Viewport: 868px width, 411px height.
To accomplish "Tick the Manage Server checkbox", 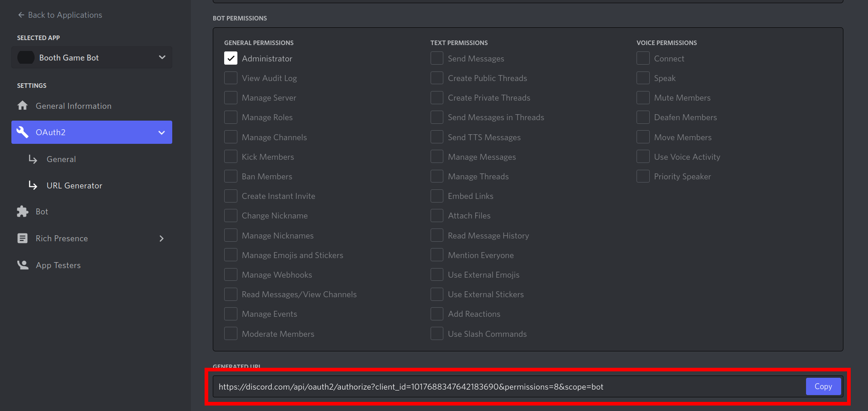I will click(x=231, y=97).
